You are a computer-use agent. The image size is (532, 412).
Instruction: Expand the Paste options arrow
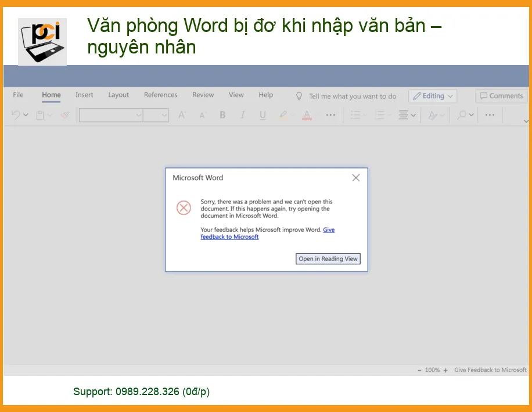pyautogui.click(x=50, y=115)
